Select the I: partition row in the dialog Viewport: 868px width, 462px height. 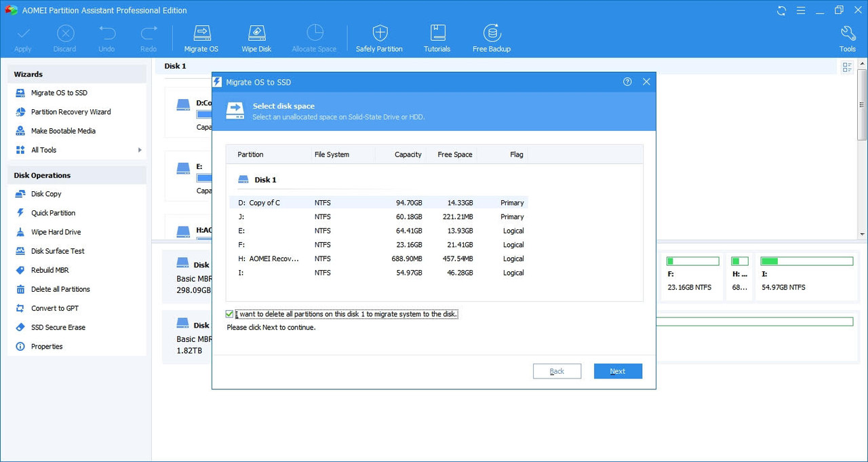[378, 273]
